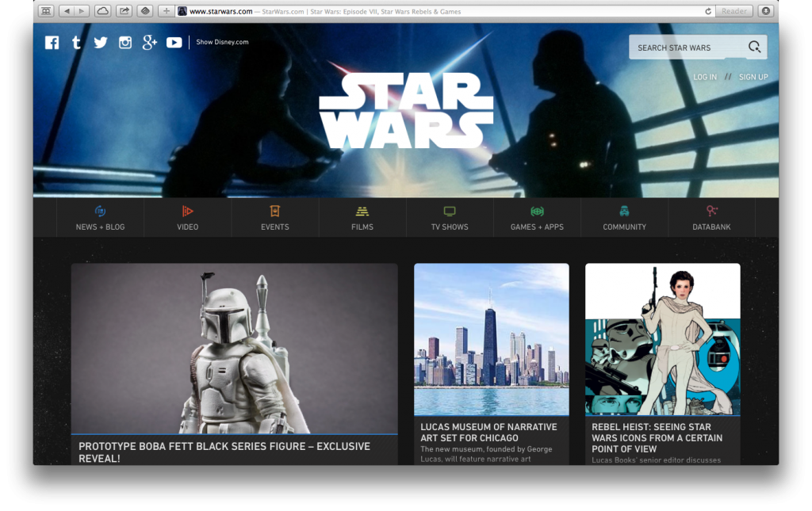Click the Safari share button
The image size is (812, 511).
(124, 11)
